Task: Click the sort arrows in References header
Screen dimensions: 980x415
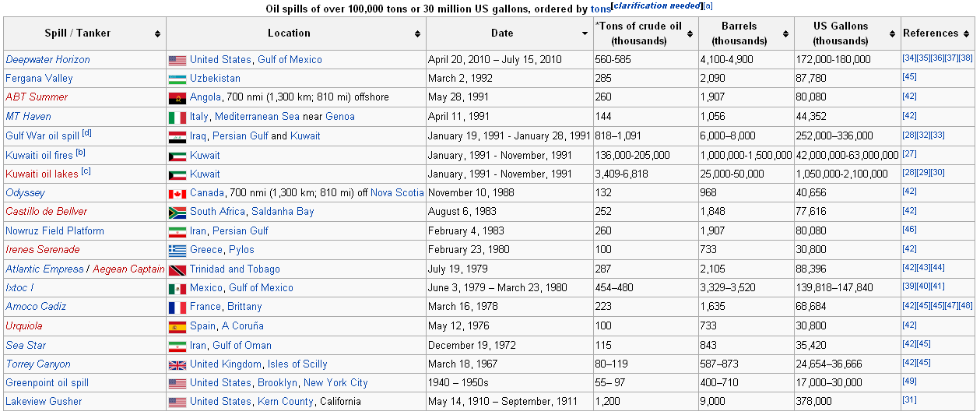Action: click(x=968, y=33)
